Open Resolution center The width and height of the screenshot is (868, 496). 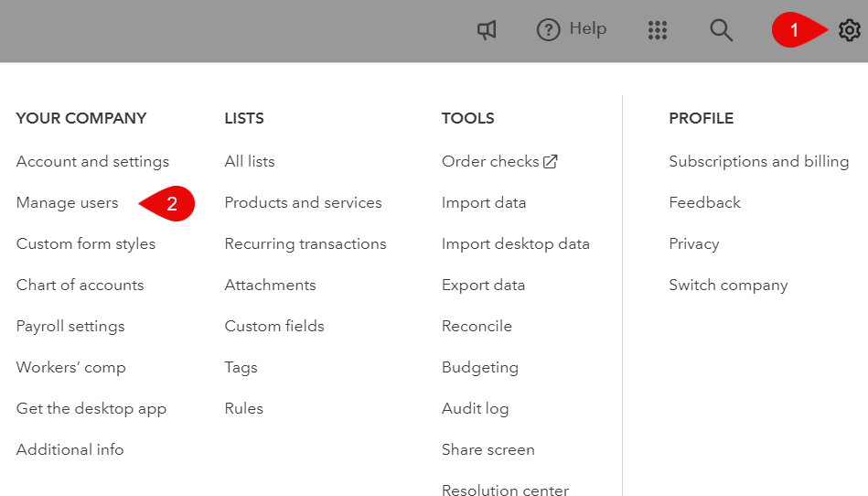click(x=505, y=490)
